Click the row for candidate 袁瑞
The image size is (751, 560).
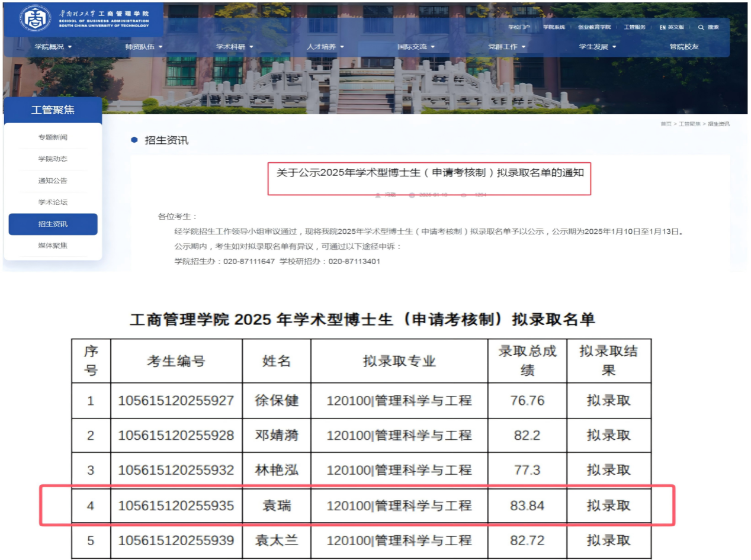click(357, 506)
